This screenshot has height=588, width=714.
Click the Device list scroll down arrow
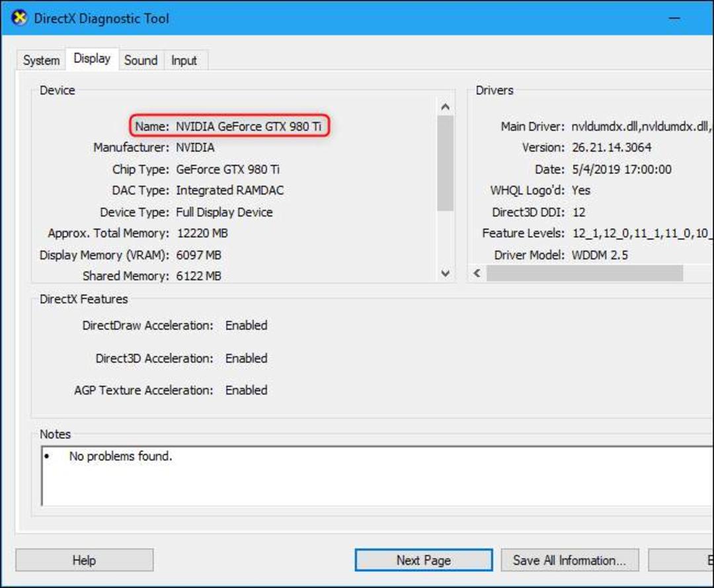point(446,273)
